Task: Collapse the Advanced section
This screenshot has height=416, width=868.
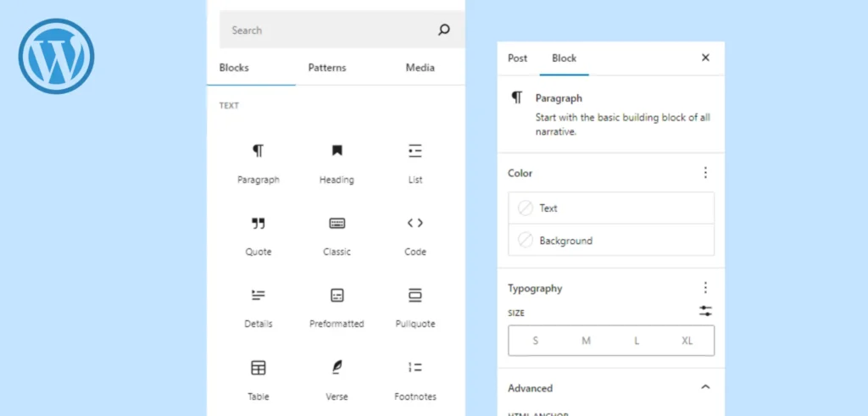Action: point(705,386)
